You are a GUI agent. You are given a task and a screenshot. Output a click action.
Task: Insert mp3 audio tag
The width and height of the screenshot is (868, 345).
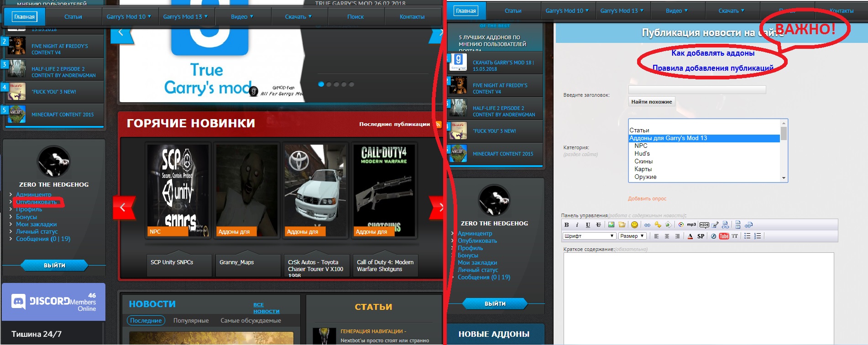[691, 224]
